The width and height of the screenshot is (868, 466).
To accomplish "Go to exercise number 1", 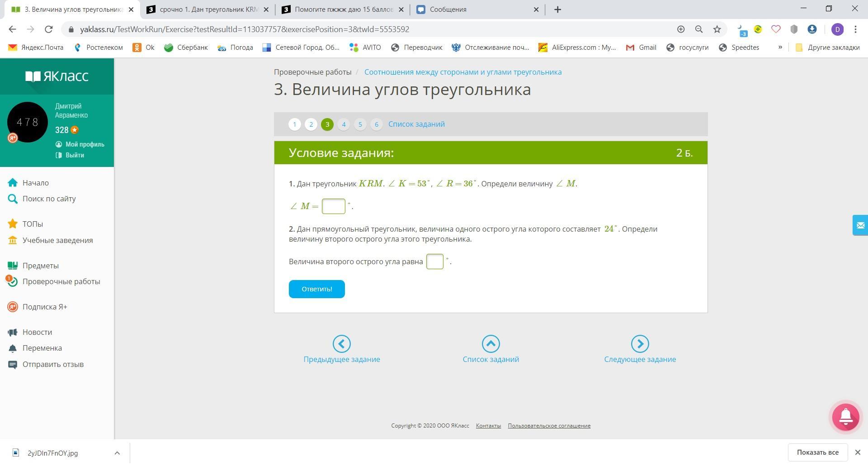I will click(295, 124).
